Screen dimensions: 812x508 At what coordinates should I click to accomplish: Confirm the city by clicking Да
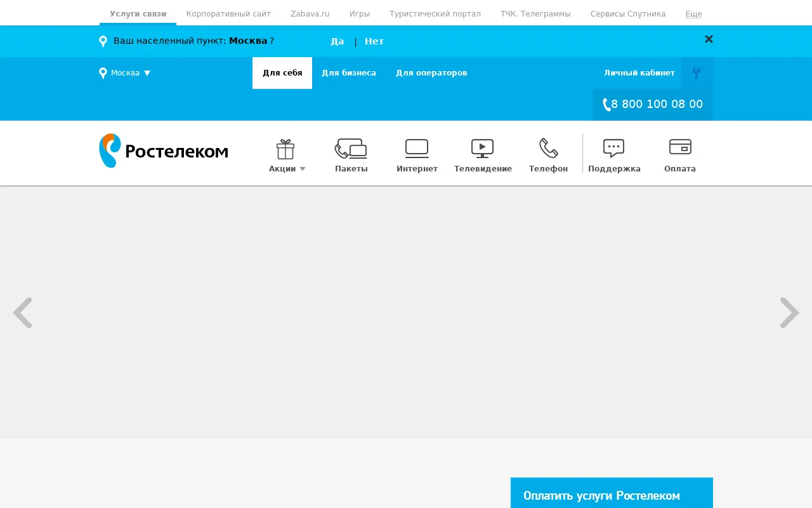[337, 41]
